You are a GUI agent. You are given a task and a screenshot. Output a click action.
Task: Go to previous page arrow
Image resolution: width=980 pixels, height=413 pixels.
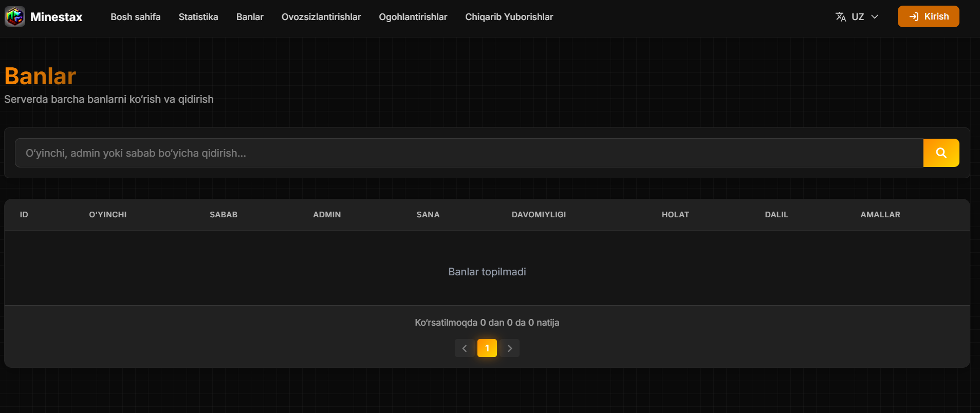tap(465, 348)
